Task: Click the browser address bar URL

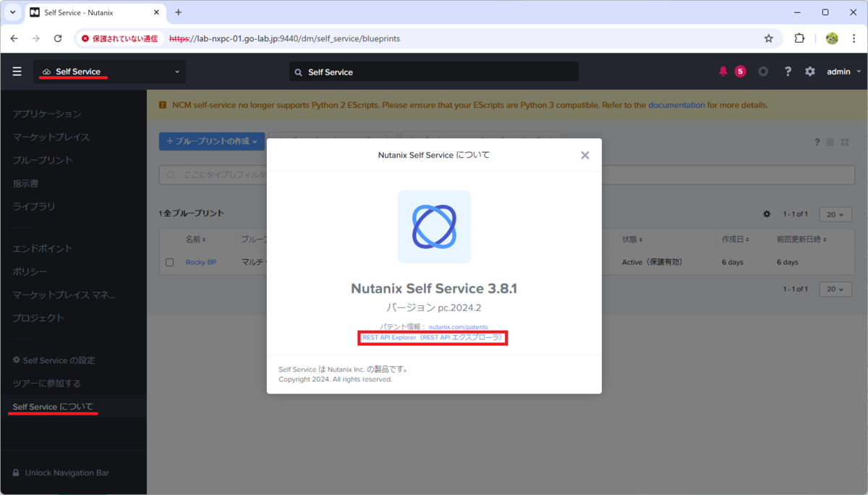Action: 285,38
